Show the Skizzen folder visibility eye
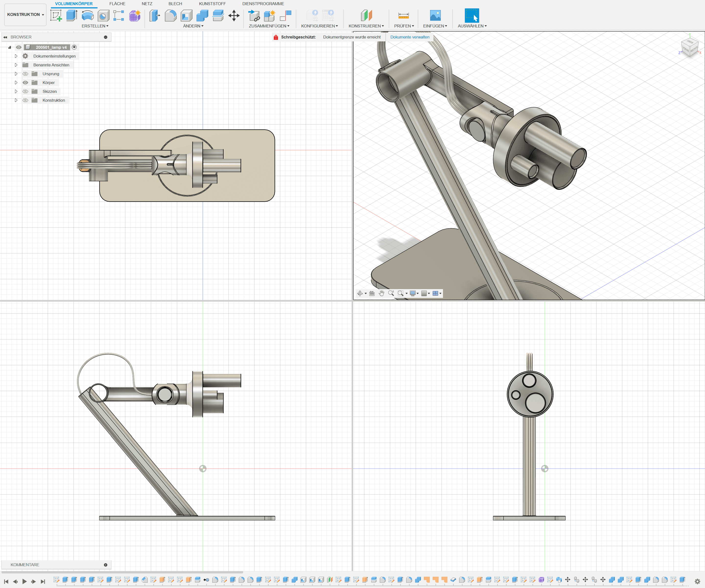The width and height of the screenshot is (705, 588). click(x=25, y=91)
